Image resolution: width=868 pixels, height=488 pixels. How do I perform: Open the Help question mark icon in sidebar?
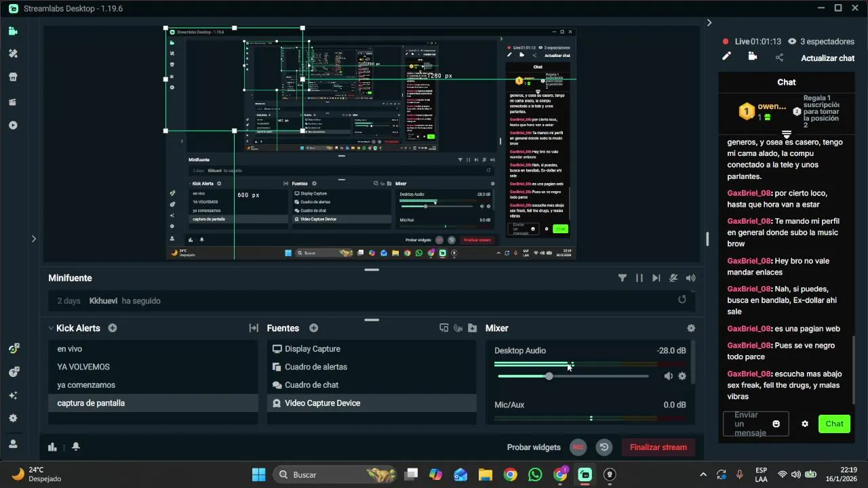[13, 372]
